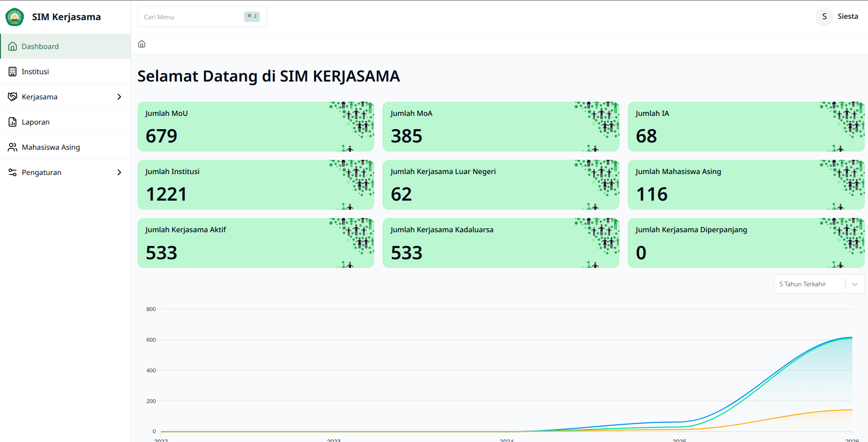Open the Kerjasama menu item

click(65, 97)
